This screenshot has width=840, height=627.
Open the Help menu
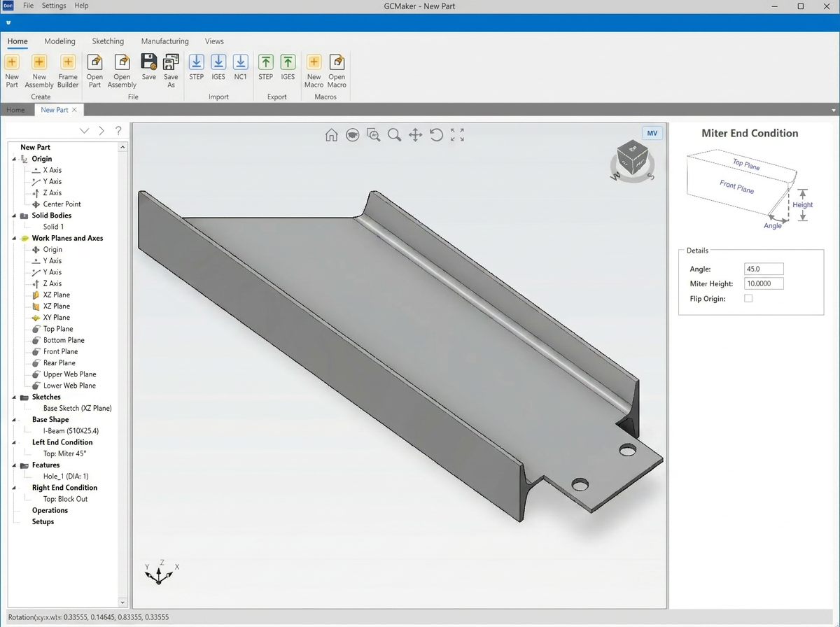click(x=81, y=6)
